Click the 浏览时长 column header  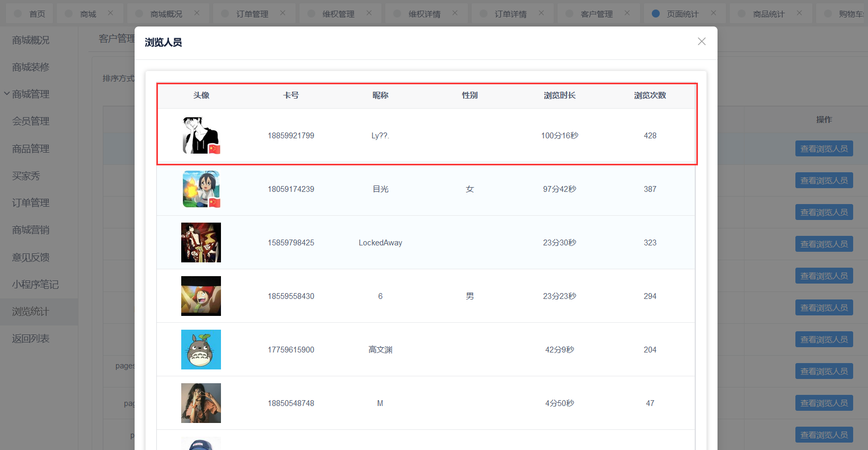(x=560, y=95)
